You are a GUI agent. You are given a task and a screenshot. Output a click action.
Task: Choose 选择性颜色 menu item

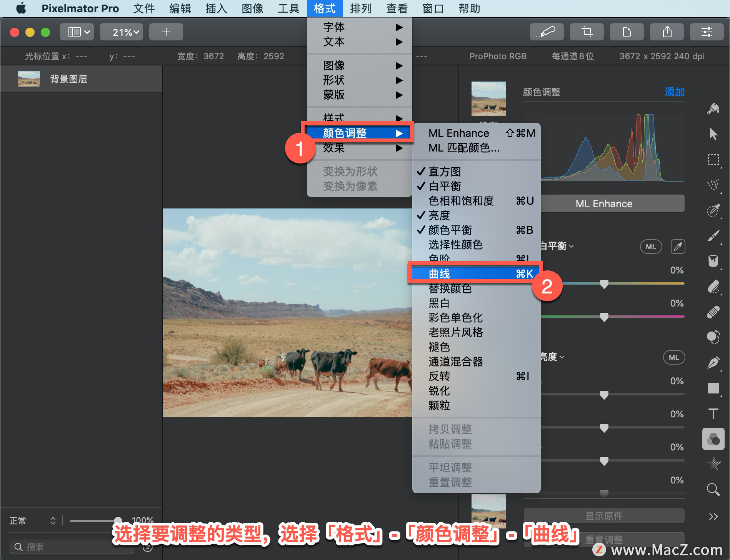coord(476,245)
